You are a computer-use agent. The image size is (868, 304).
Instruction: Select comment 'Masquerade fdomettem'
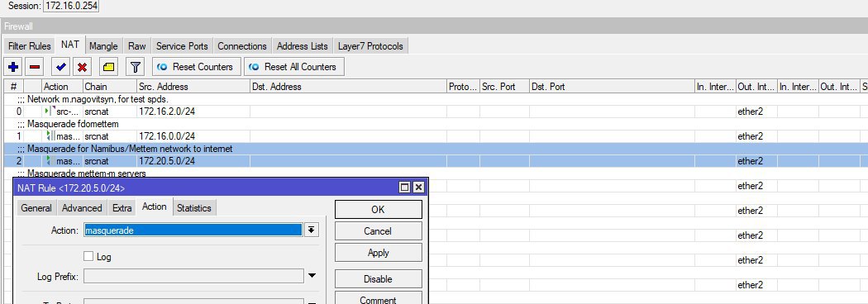73,124
